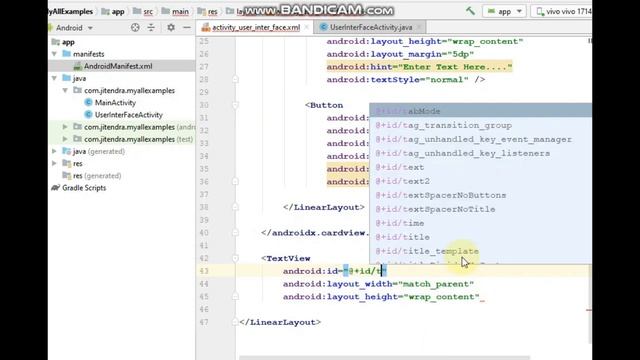Hide the Project panel with minus icon
Viewport: 640px width, 360px height.
click(187, 27)
